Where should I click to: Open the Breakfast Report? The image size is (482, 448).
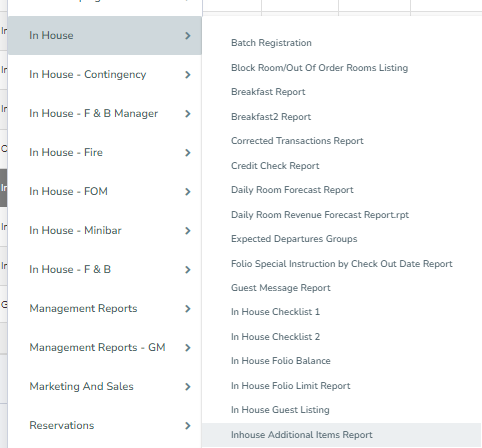click(x=268, y=92)
